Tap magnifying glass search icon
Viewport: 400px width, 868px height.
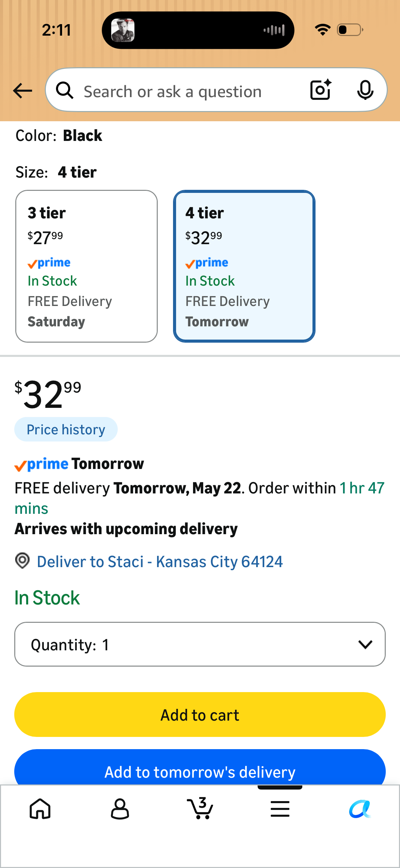(64, 90)
